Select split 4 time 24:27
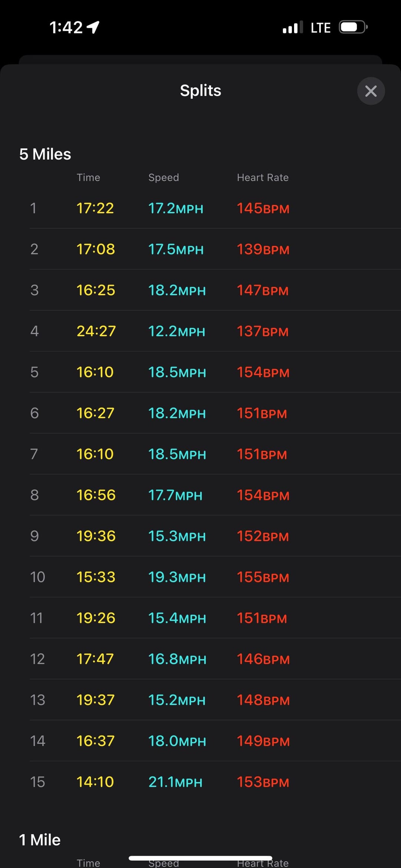Screen dimensions: 401x868 click(96, 331)
